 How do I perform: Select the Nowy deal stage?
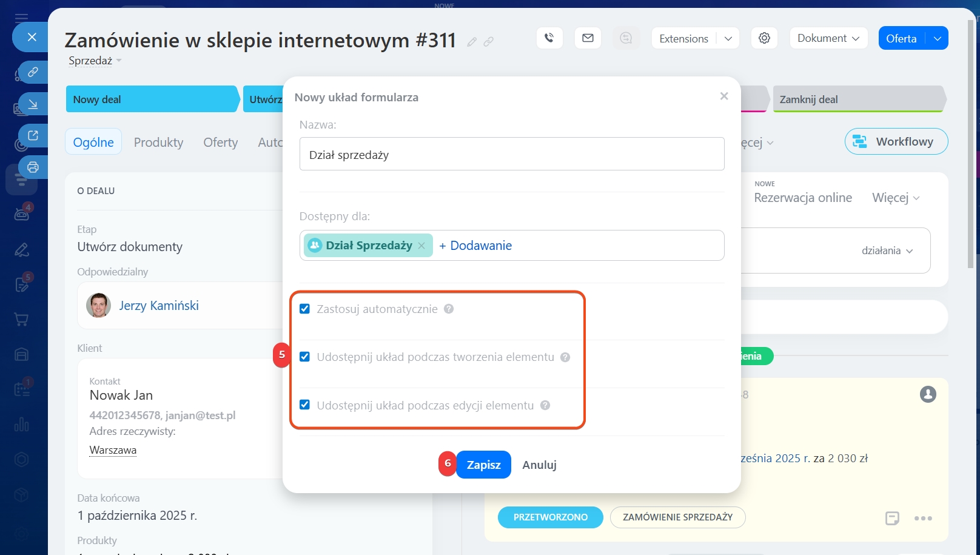(x=152, y=99)
